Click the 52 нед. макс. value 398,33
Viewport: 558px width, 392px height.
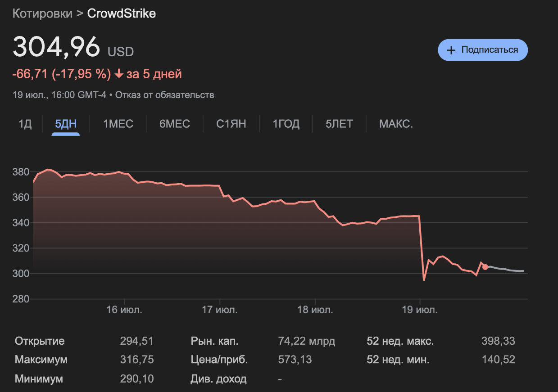coord(498,341)
